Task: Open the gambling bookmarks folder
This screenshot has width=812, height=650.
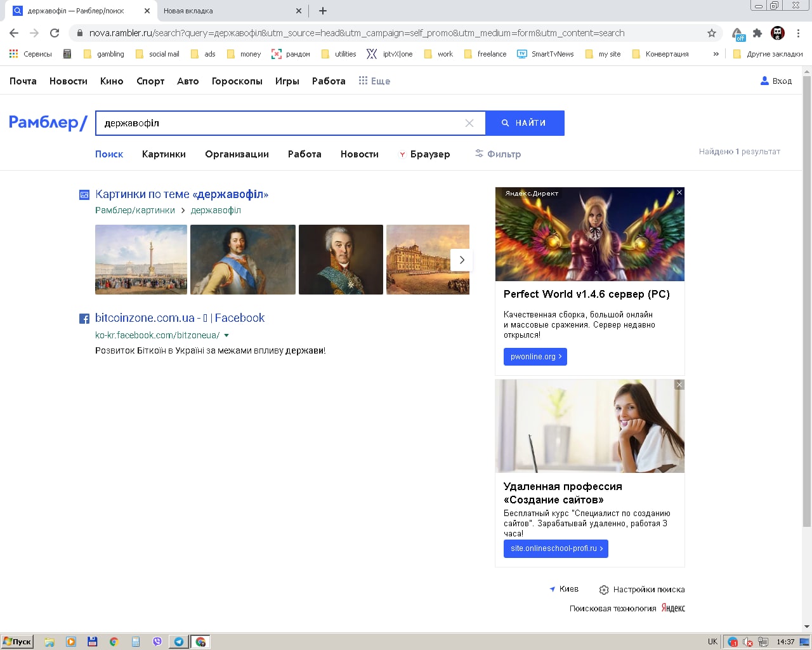Action: click(104, 54)
